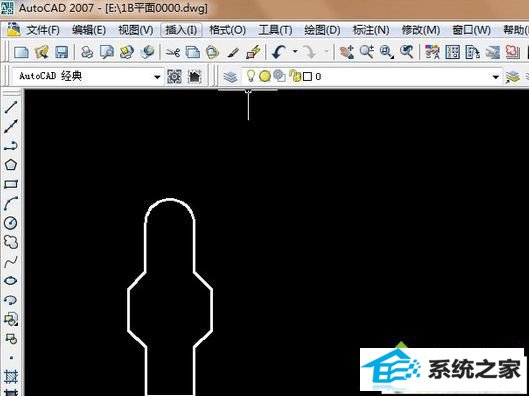Open the 绘图(D) menu

[x=322, y=30]
